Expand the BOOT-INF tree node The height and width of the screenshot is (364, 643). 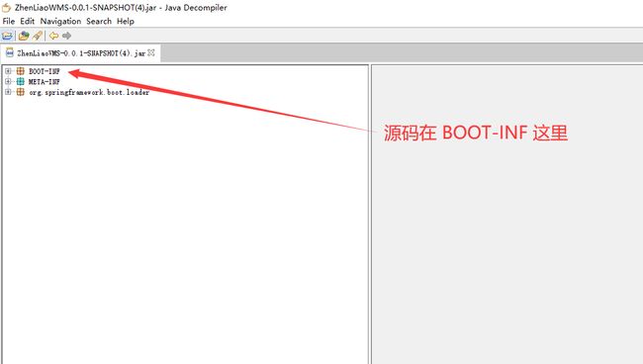8,71
